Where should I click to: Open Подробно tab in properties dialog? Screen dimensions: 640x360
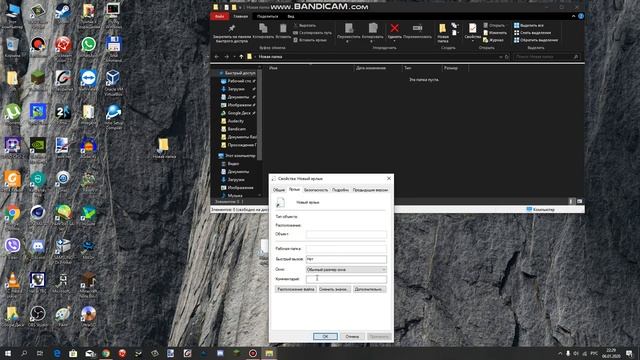340,190
